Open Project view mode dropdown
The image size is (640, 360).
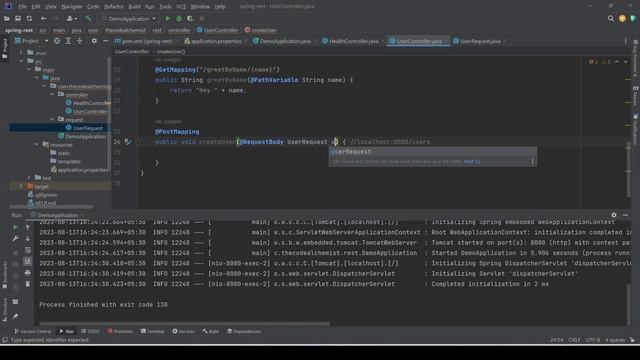46,41
